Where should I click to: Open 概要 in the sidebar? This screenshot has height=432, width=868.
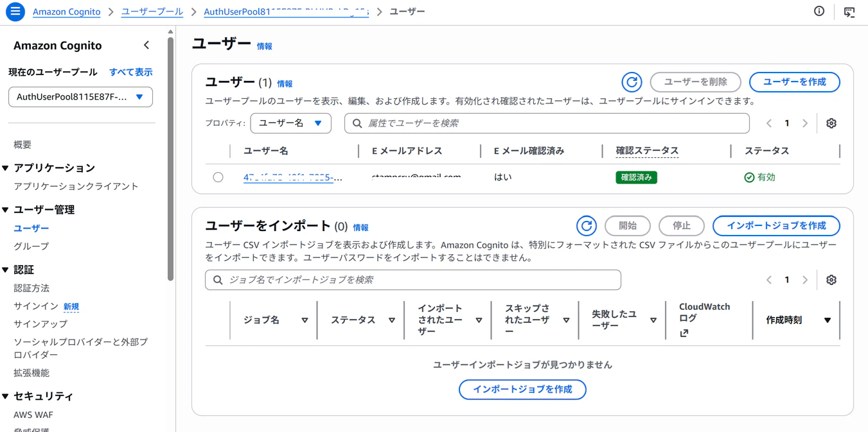[x=22, y=145]
